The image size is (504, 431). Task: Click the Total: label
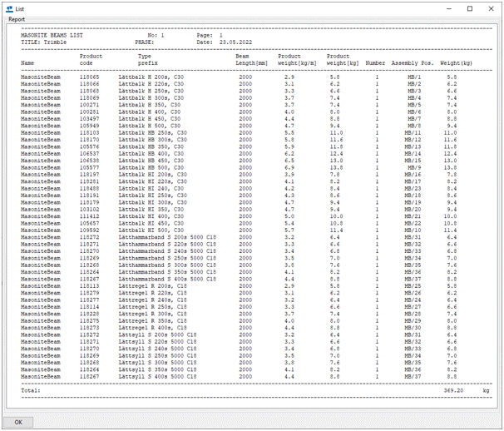click(31, 390)
